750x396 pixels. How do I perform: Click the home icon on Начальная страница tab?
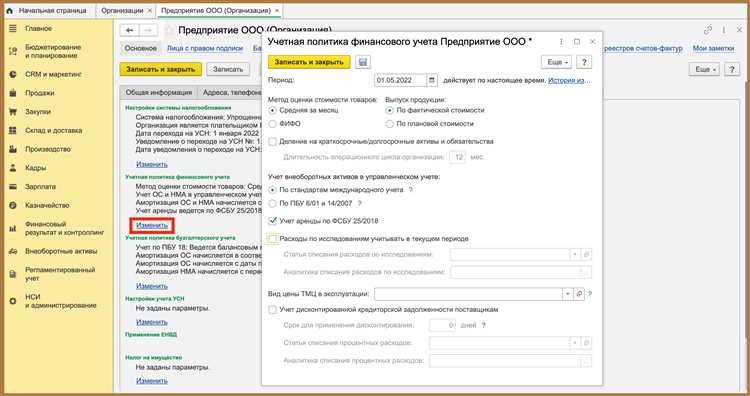coord(10,10)
